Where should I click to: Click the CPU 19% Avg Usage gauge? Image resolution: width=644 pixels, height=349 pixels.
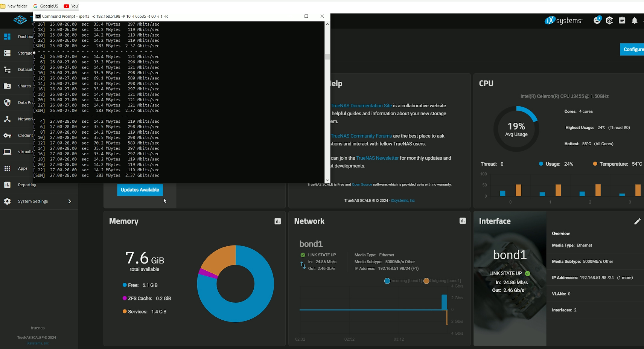click(x=516, y=129)
